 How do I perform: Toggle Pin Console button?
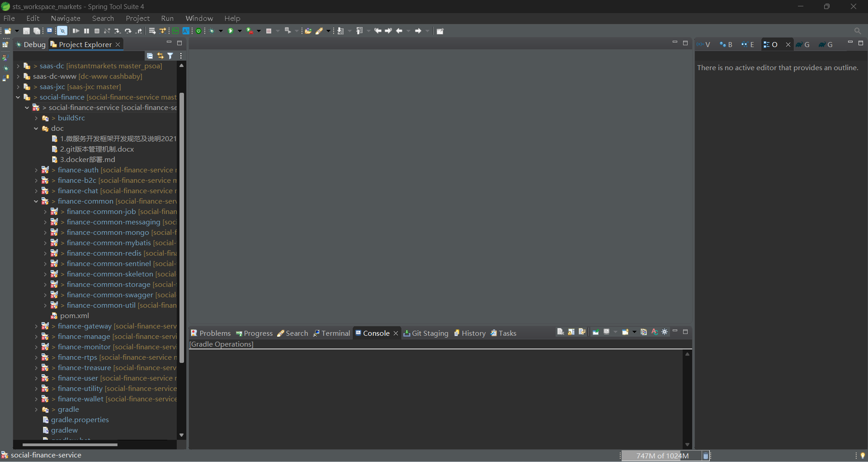pos(595,332)
